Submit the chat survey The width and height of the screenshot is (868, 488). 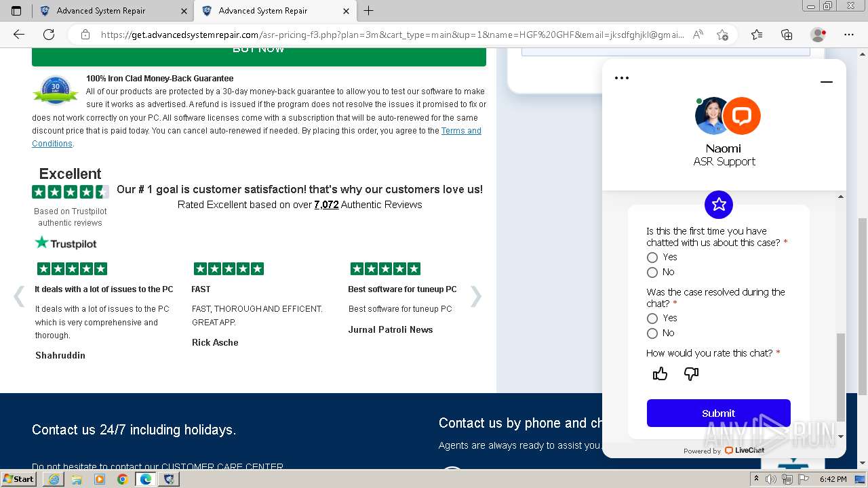(719, 413)
